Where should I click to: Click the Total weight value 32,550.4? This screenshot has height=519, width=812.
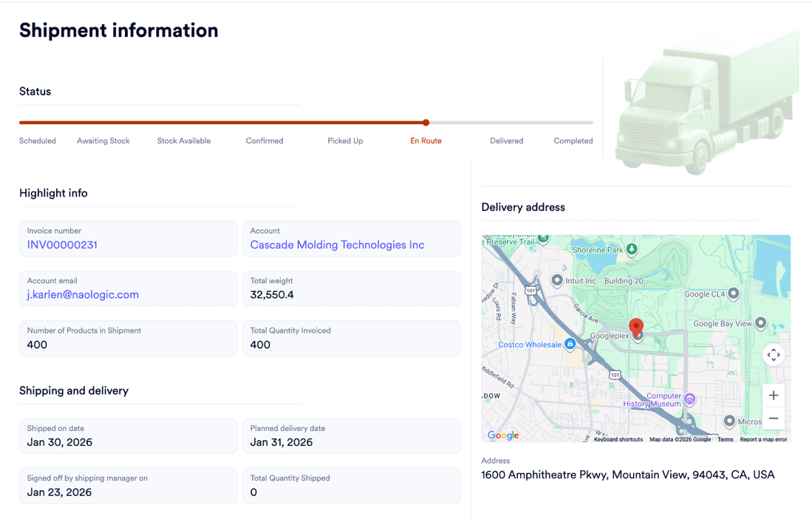[x=272, y=295]
